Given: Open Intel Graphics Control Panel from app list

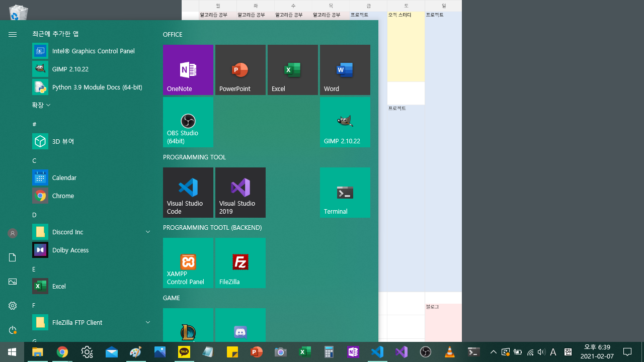Looking at the screenshot, I should (92, 51).
